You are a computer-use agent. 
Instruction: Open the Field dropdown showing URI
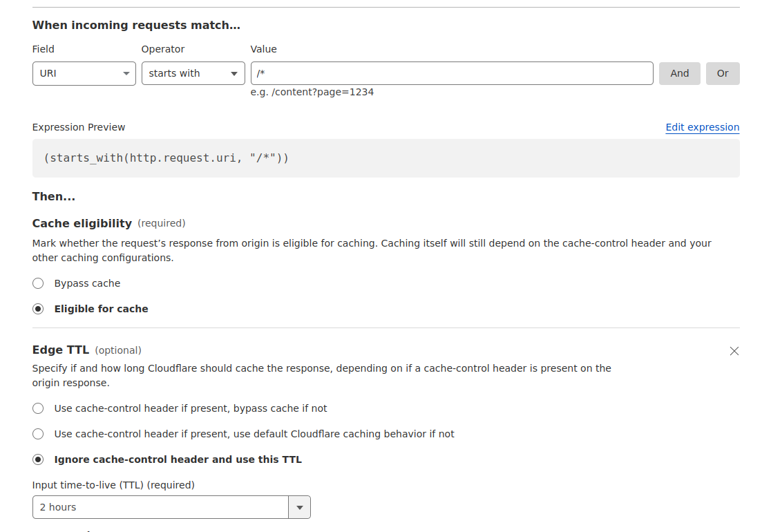(x=84, y=73)
